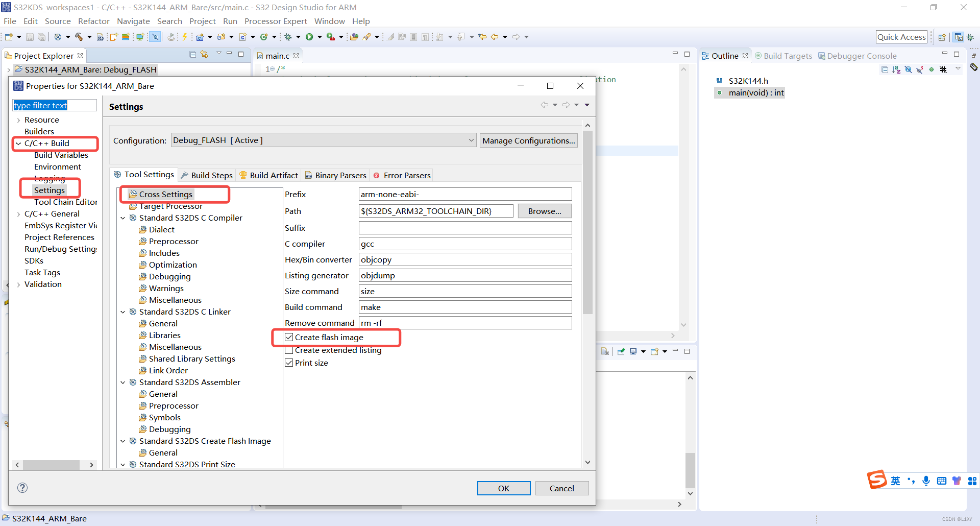Click Manage Configurations... button
Screen dimensions: 980x526
[x=529, y=140]
